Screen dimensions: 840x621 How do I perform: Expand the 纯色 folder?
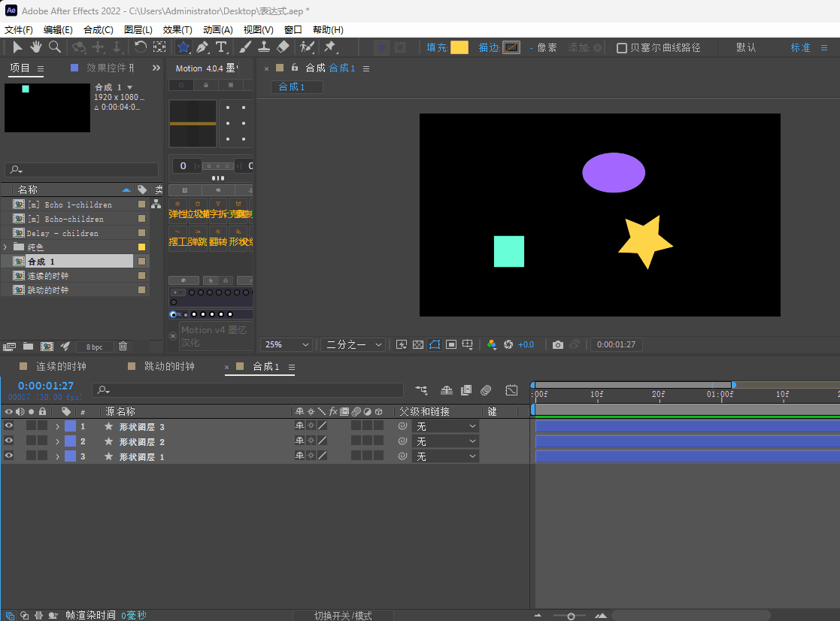pyautogui.click(x=5, y=247)
